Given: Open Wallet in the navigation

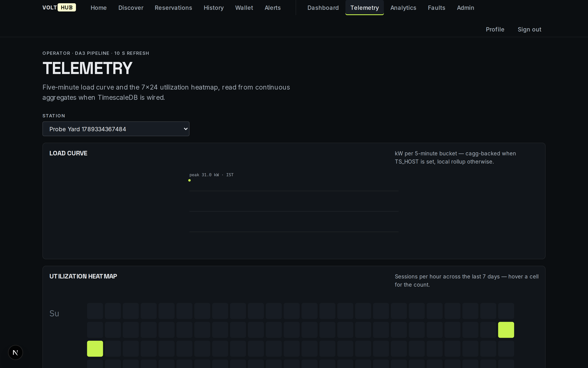Looking at the screenshot, I should coord(244,8).
